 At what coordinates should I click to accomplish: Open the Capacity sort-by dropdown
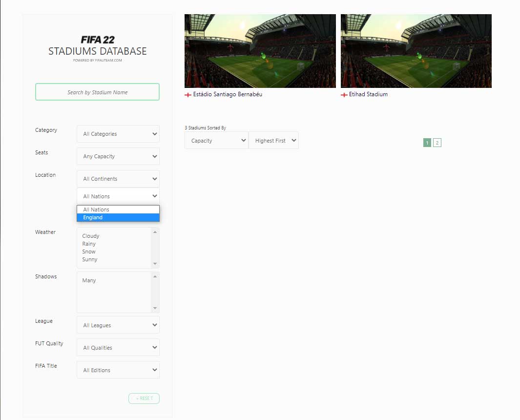tap(216, 140)
